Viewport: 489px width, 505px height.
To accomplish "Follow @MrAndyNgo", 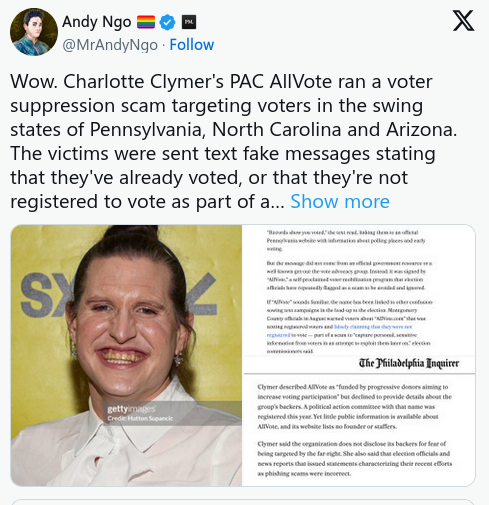I will [x=192, y=45].
